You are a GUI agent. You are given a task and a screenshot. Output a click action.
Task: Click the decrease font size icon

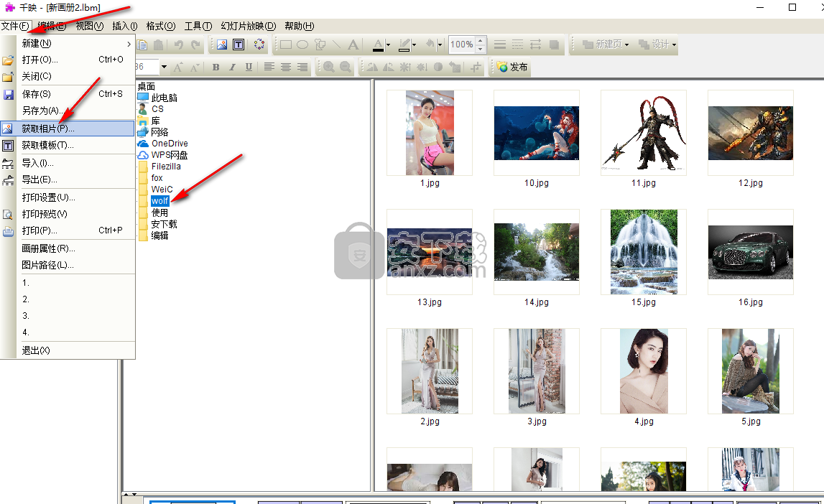tap(195, 67)
